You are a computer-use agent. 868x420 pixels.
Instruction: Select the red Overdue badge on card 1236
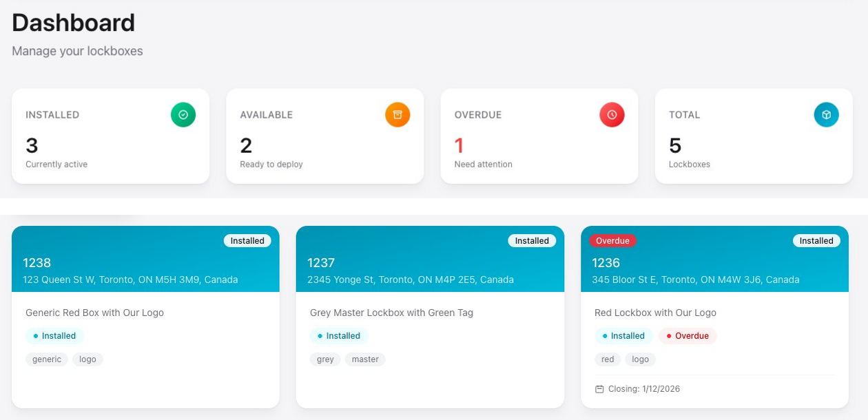click(613, 240)
